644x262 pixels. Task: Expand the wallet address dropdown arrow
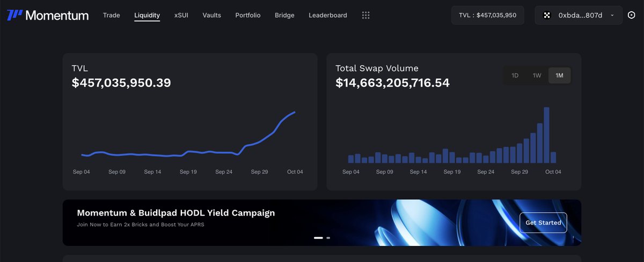[x=612, y=16]
